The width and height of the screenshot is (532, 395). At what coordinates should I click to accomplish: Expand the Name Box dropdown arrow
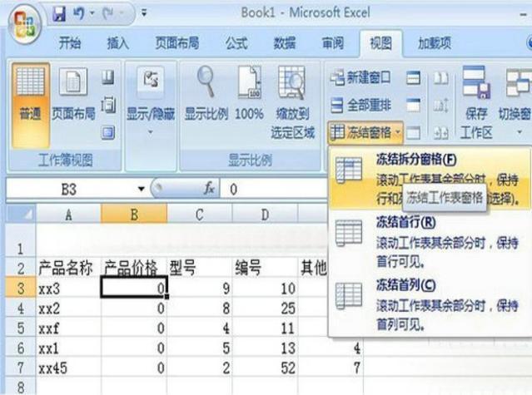142,189
